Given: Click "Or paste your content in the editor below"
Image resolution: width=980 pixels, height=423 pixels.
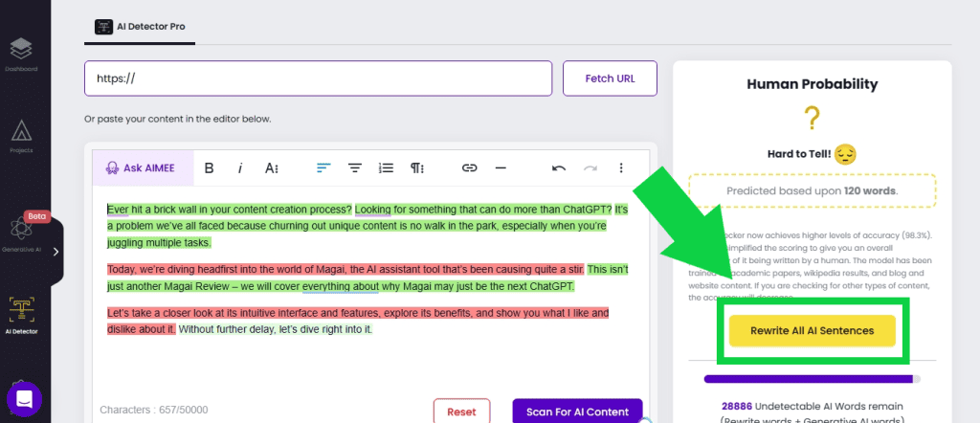Looking at the screenshot, I should click(x=177, y=119).
